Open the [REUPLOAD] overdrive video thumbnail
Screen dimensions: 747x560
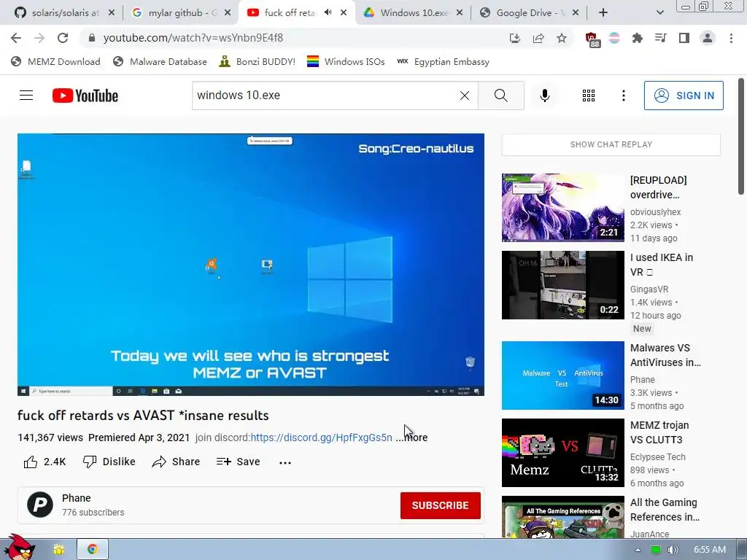pos(562,208)
